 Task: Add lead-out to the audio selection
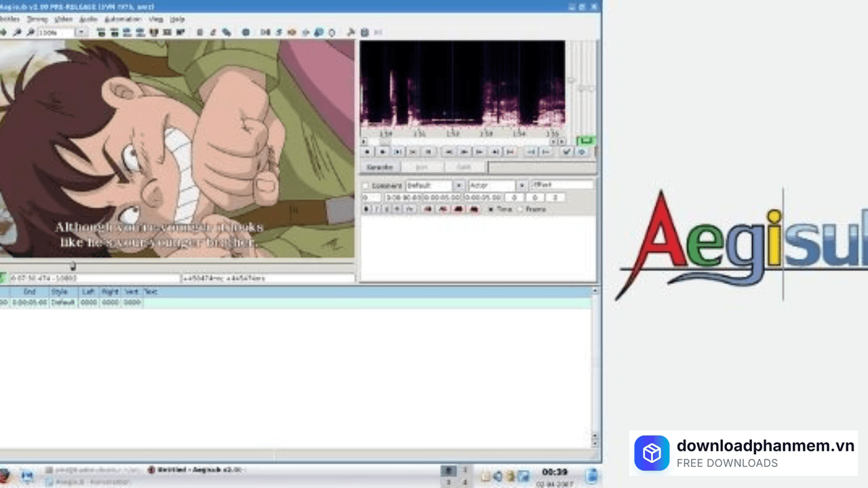pyautogui.click(x=546, y=152)
